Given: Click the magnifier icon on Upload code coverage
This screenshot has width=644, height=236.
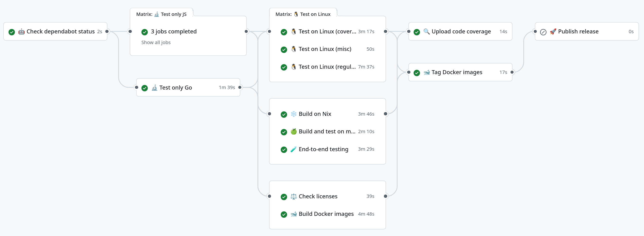Looking at the screenshot, I should coord(427,32).
